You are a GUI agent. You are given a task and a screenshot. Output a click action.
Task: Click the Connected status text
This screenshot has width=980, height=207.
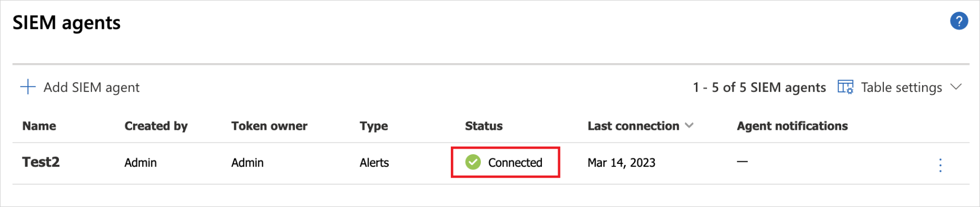coord(515,162)
